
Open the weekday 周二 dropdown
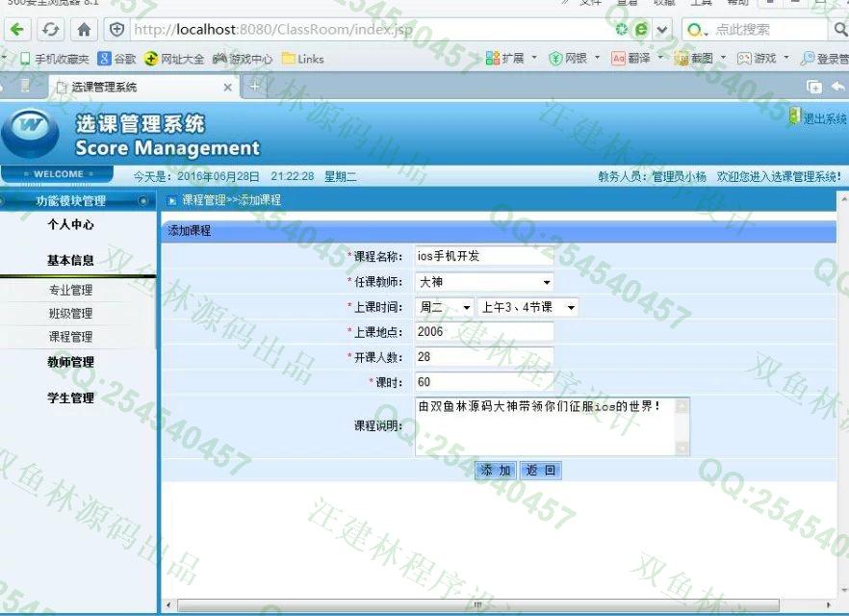coord(444,307)
